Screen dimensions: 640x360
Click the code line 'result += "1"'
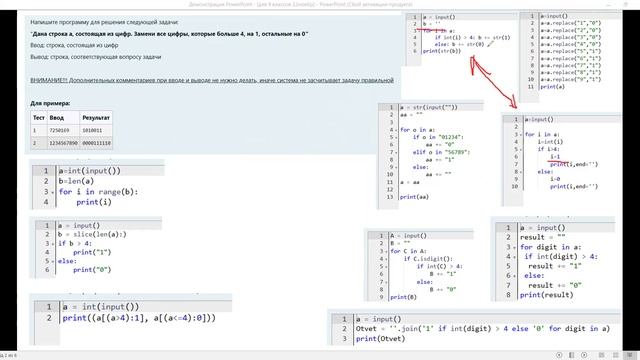[555, 266]
